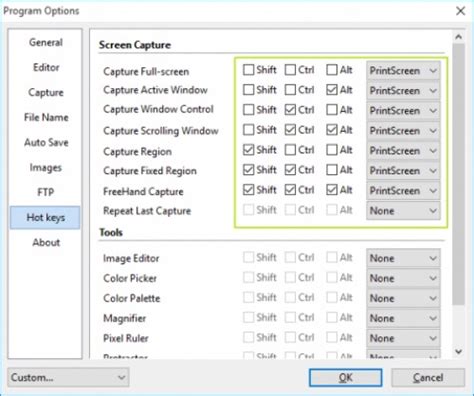Open the Capture settings tab
Viewport: 474px width, 396px height.
click(46, 92)
